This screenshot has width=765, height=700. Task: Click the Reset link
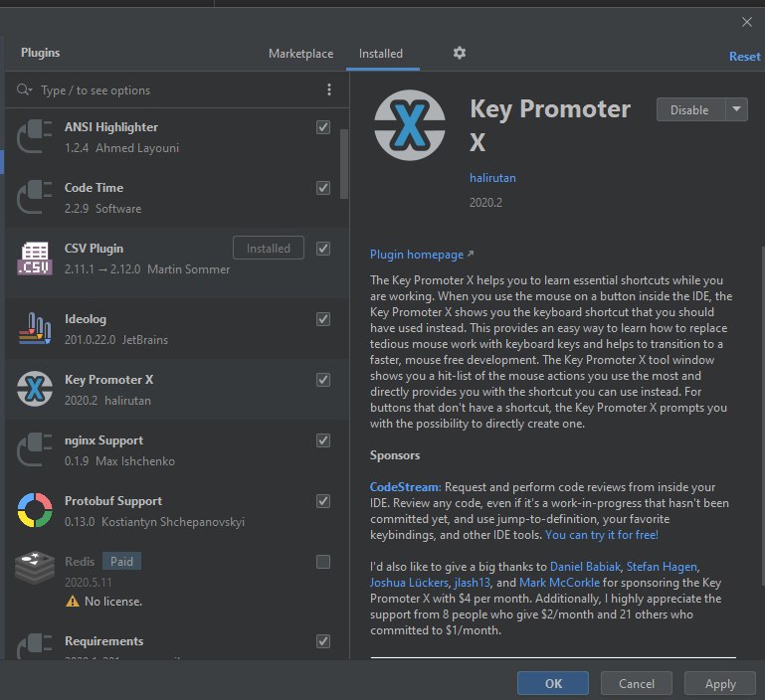point(744,56)
